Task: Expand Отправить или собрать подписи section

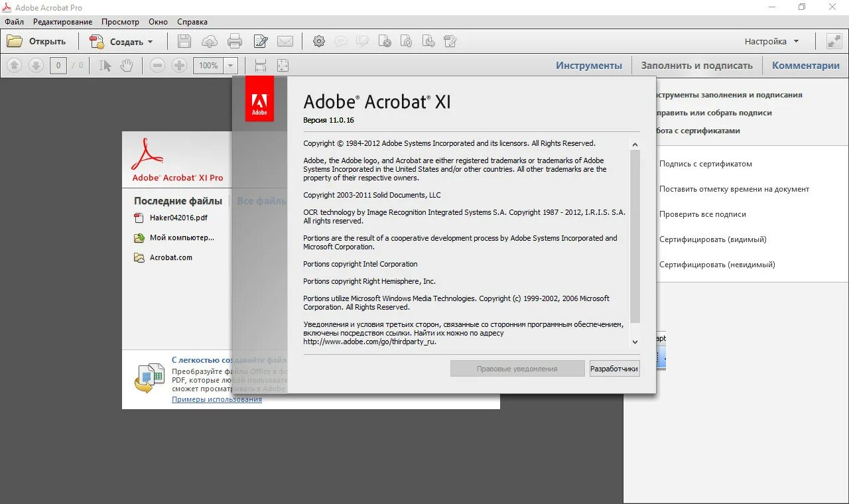Action: [713, 113]
